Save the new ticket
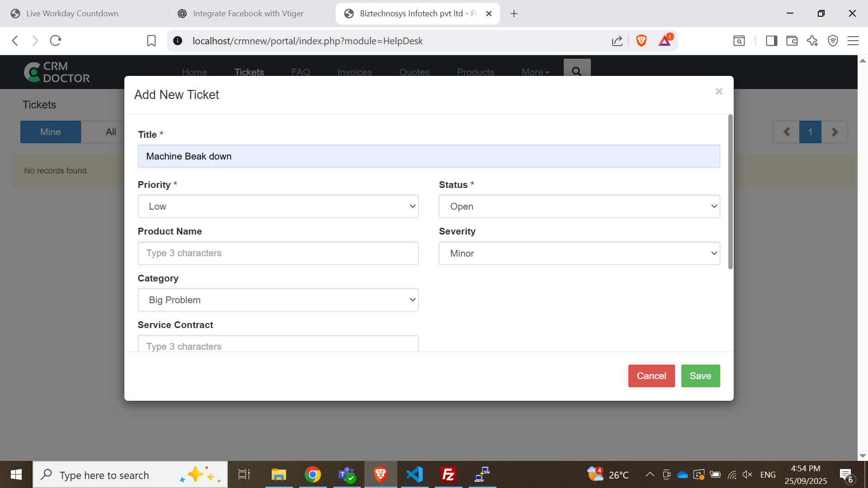Image resolution: width=868 pixels, height=488 pixels. point(700,375)
